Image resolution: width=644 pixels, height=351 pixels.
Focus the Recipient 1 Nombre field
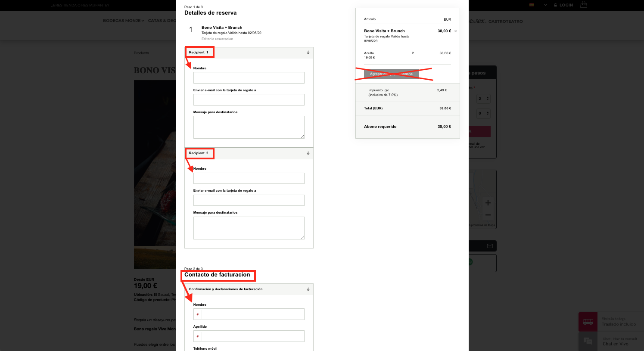click(x=249, y=78)
